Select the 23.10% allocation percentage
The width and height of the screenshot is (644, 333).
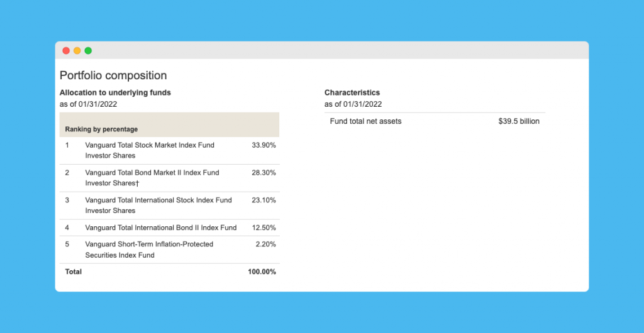[x=264, y=200]
